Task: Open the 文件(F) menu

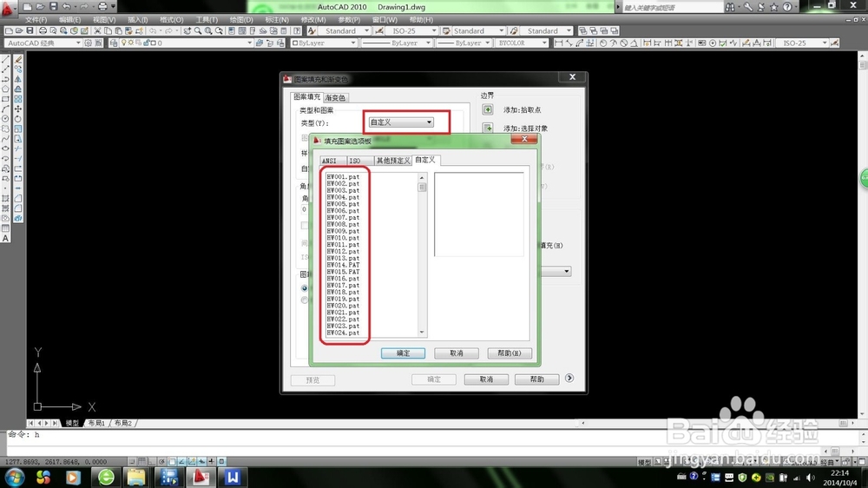Action: coord(36,19)
